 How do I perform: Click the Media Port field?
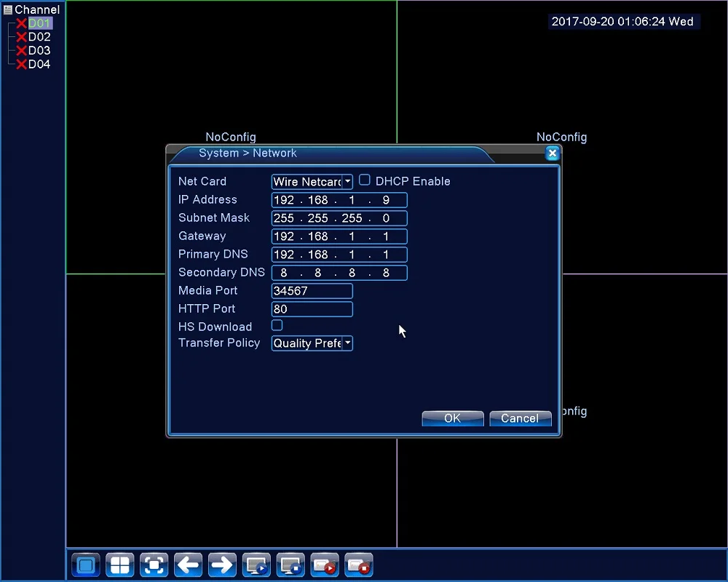point(312,291)
